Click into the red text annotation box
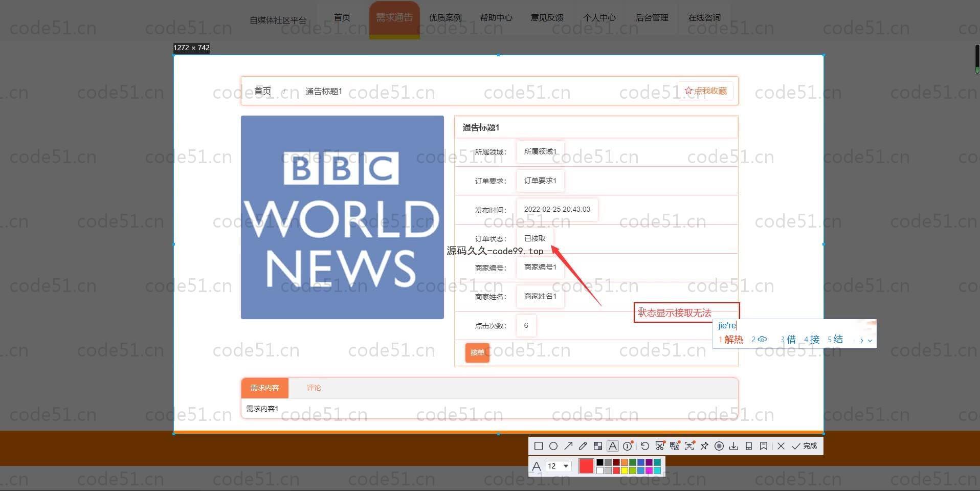 click(x=686, y=313)
